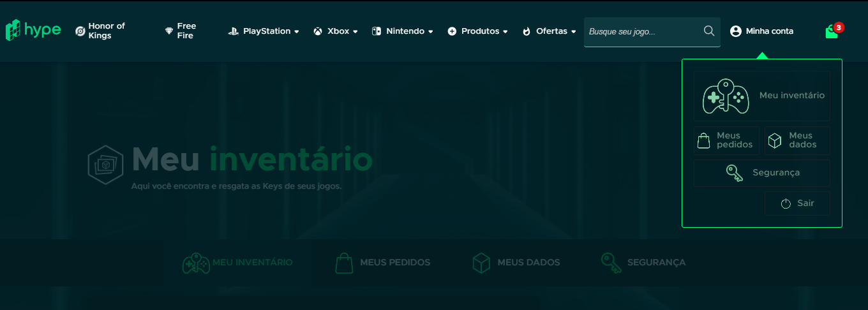The height and width of the screenshot is (310, 868).
Task: Click the bag icon in tab bar
Action: pos(344,263)
